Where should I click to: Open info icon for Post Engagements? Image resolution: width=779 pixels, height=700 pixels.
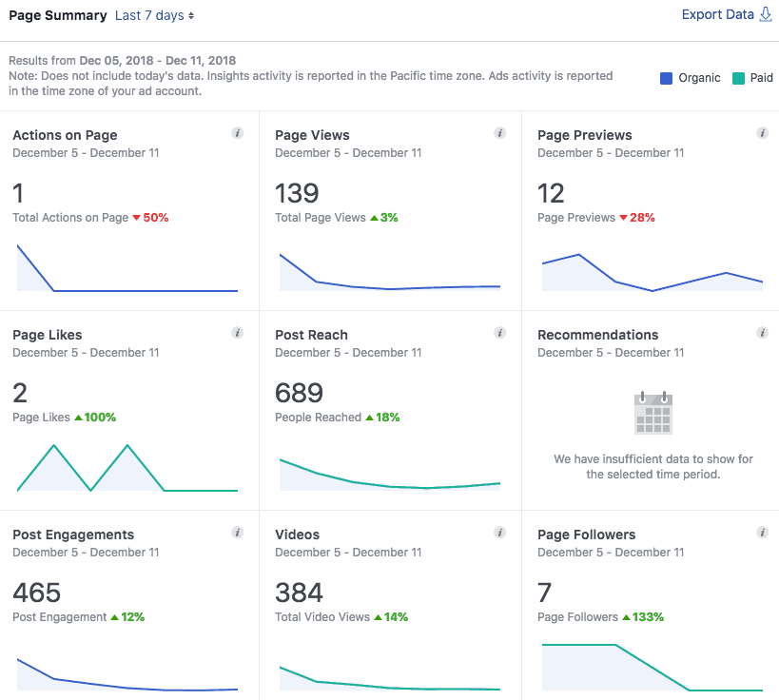click(x=238, y=533)
